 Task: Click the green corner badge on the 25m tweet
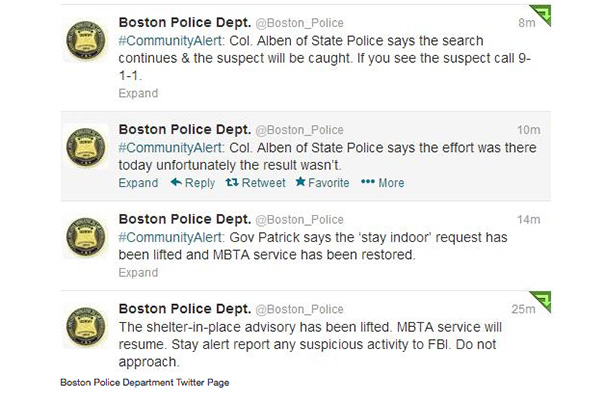(541, 301)
